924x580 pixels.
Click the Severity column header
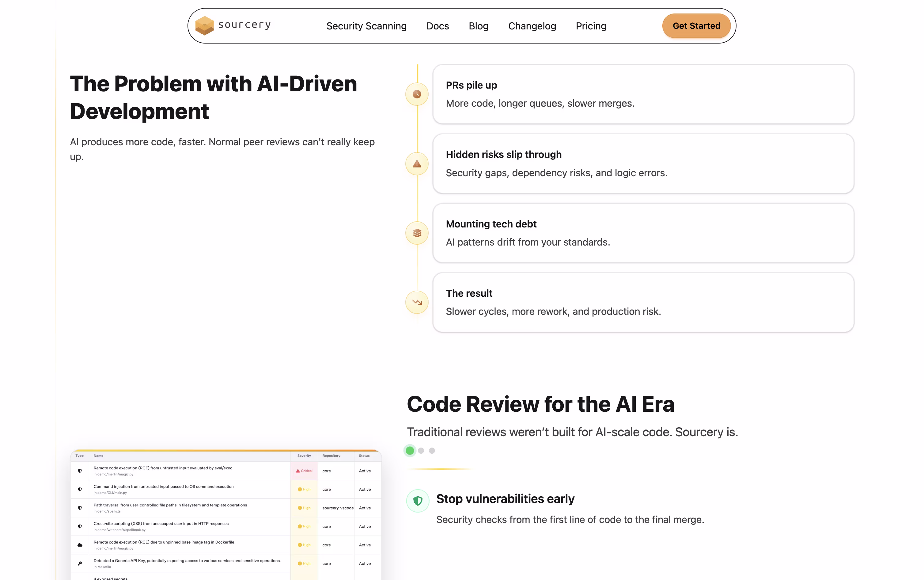click(x=304, y=456)
